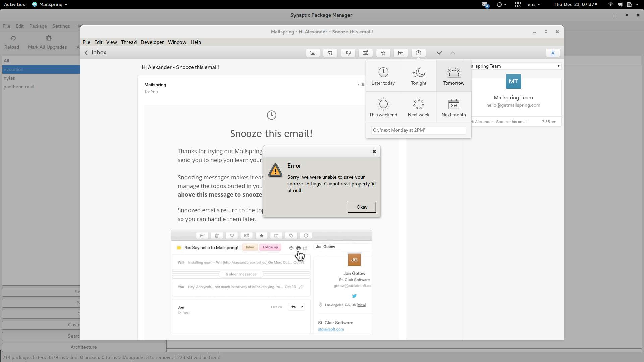
Task: Click the custom snooze time input field
Action: click(418, 130)
